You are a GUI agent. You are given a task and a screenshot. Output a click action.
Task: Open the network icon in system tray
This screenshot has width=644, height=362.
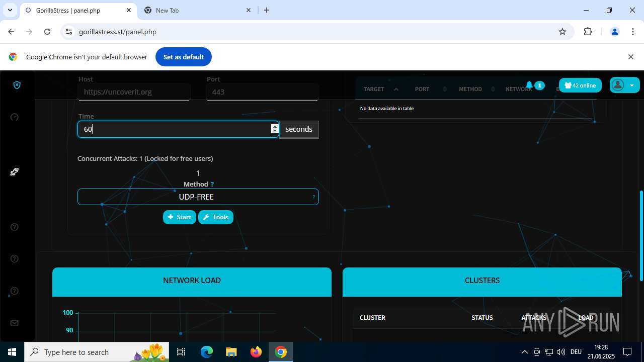(x=549, y=352)
